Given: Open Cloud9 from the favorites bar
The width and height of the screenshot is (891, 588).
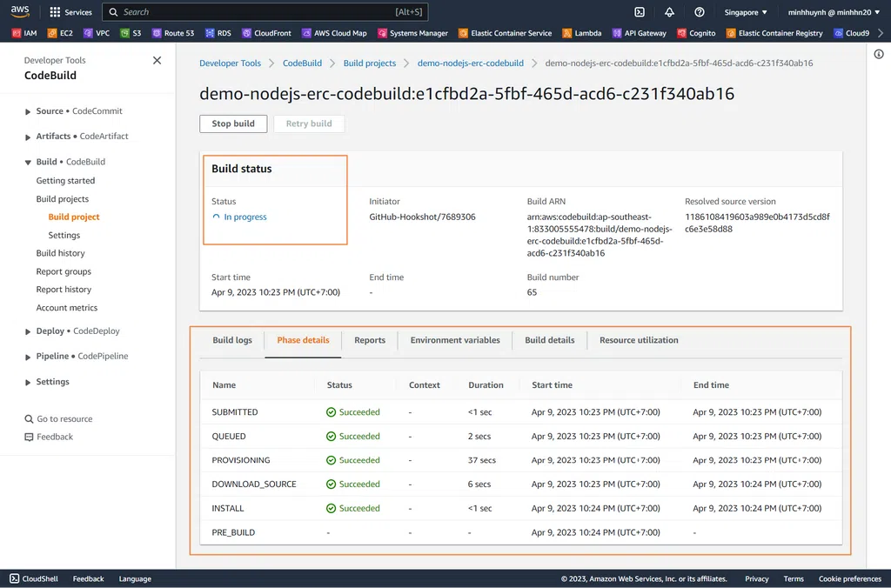Looking at the screenshot, I should point(851,33).
